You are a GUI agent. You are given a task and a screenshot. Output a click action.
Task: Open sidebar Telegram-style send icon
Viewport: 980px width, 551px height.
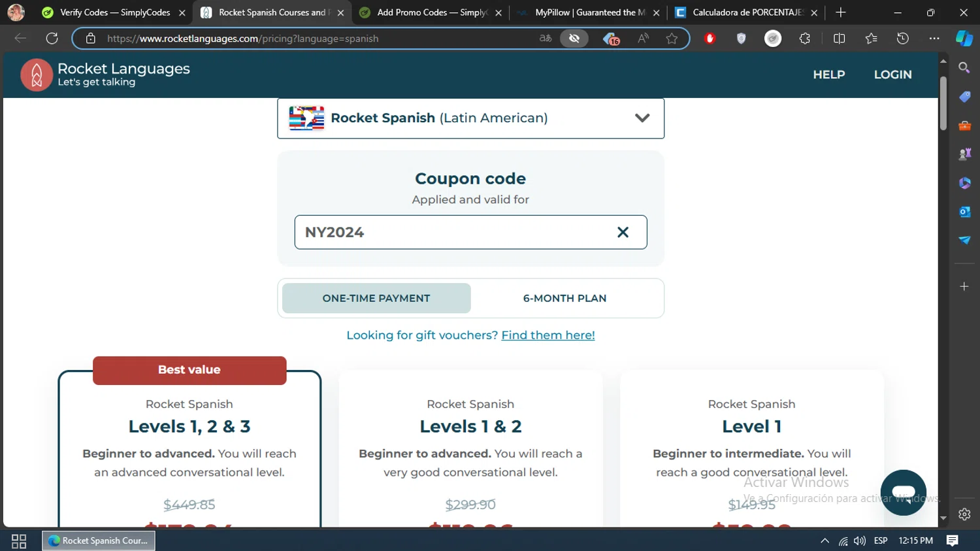(964, 241)
